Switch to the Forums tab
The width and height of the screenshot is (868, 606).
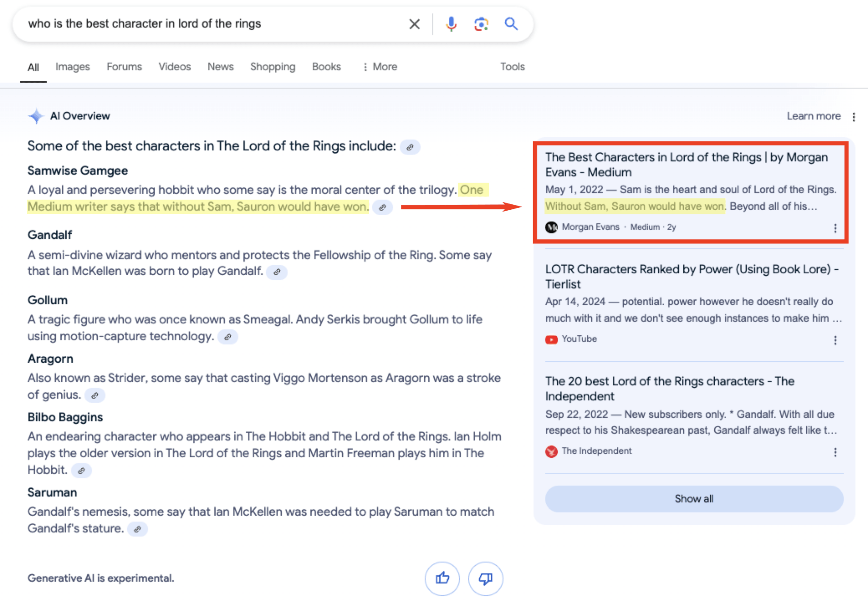[x=124, y=67]
